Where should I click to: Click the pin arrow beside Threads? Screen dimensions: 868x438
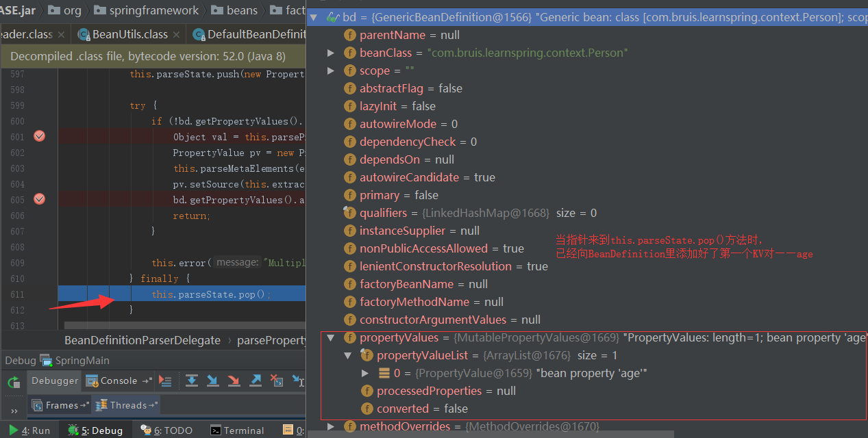(153, 405)
